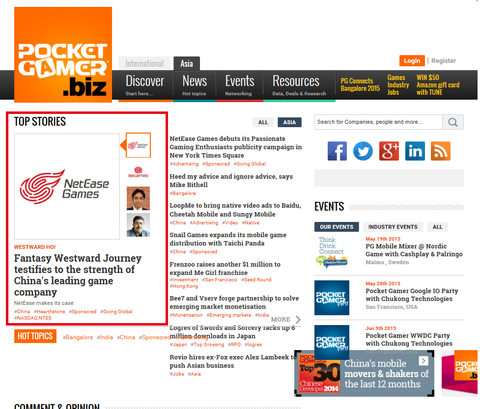Open the Resources navigation menu

(x=299, y=85)
